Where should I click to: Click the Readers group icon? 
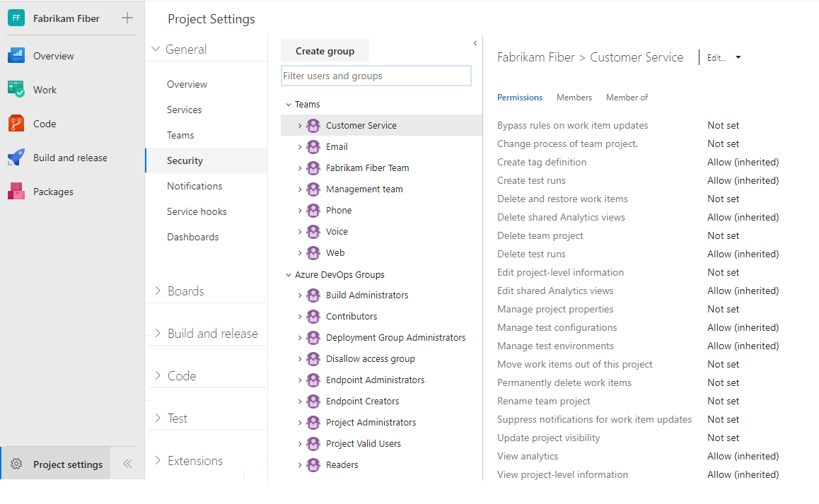313,465
